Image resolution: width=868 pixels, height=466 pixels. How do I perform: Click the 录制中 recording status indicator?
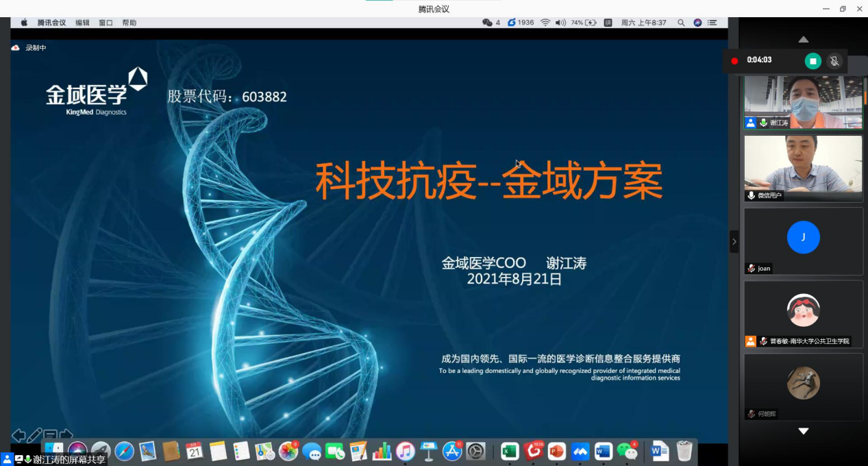[29, 48]
